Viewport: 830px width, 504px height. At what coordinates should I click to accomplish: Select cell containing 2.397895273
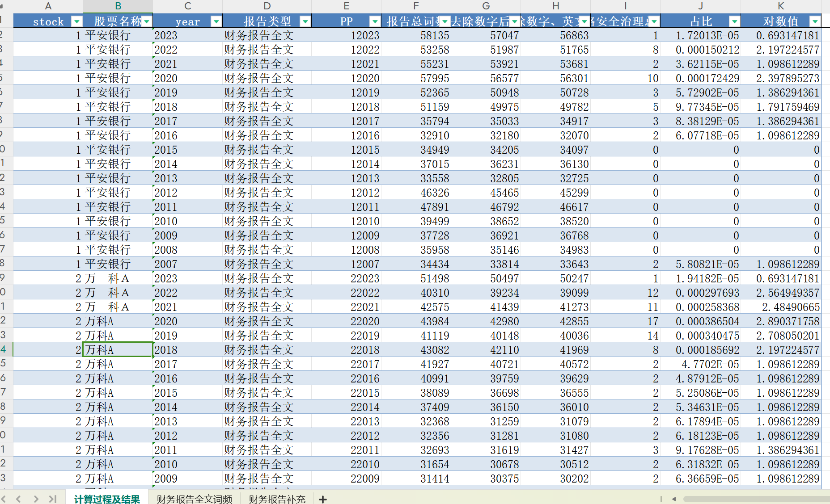(781, 78)
